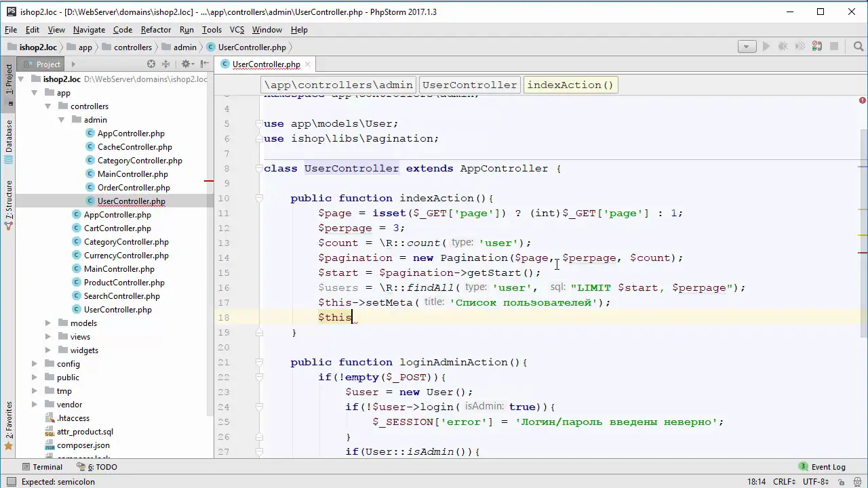868x488 pixels.
Task: Expand the config folder
Action: [35, 364]
